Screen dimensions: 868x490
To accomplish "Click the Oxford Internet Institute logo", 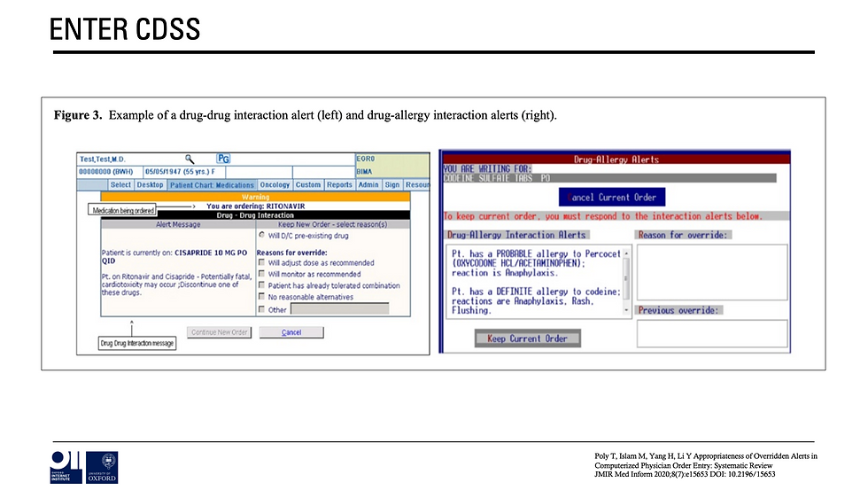I will coord(66,467).
